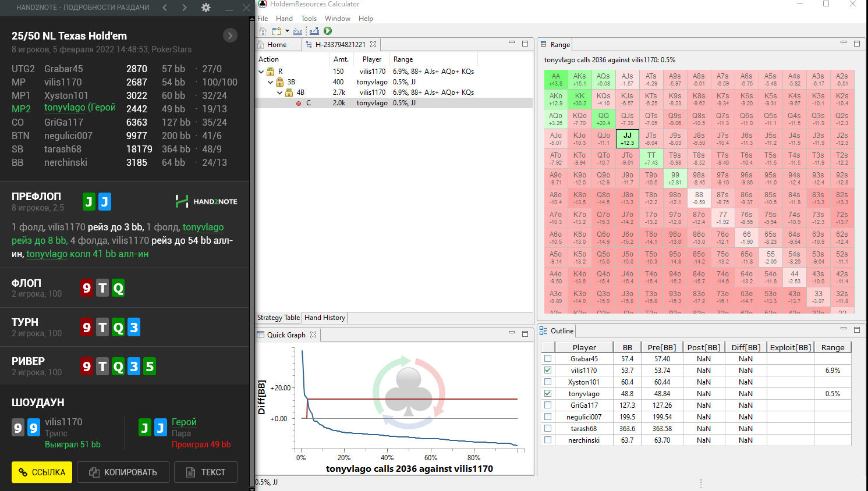Close the H-233794821221 tab
Viewport: 868px width, 491px height.
[x=373, y=44]
